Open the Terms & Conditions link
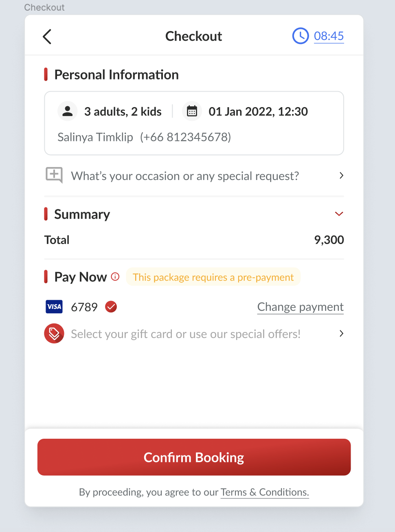Screen dimensions: 395x532 (265, 492)
